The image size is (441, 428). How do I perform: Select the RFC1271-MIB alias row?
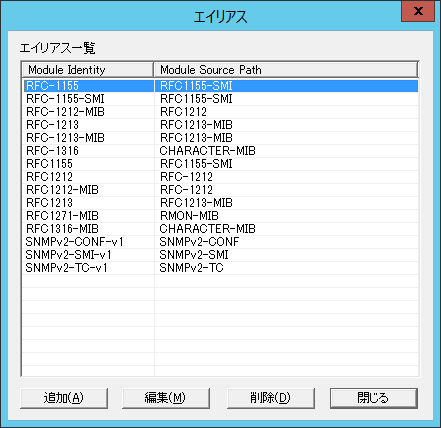tap(220, 216)
